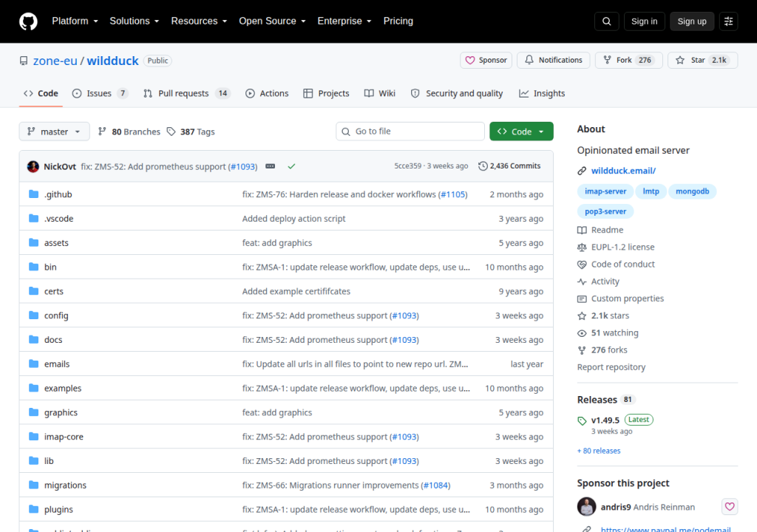
Task: Click the .github folder icon
Action: (x=33, y=194)
